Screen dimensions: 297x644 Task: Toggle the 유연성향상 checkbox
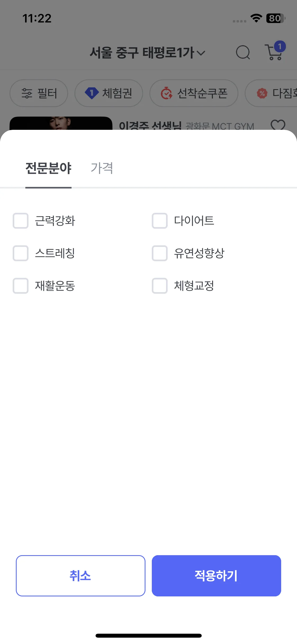[160, 253]
